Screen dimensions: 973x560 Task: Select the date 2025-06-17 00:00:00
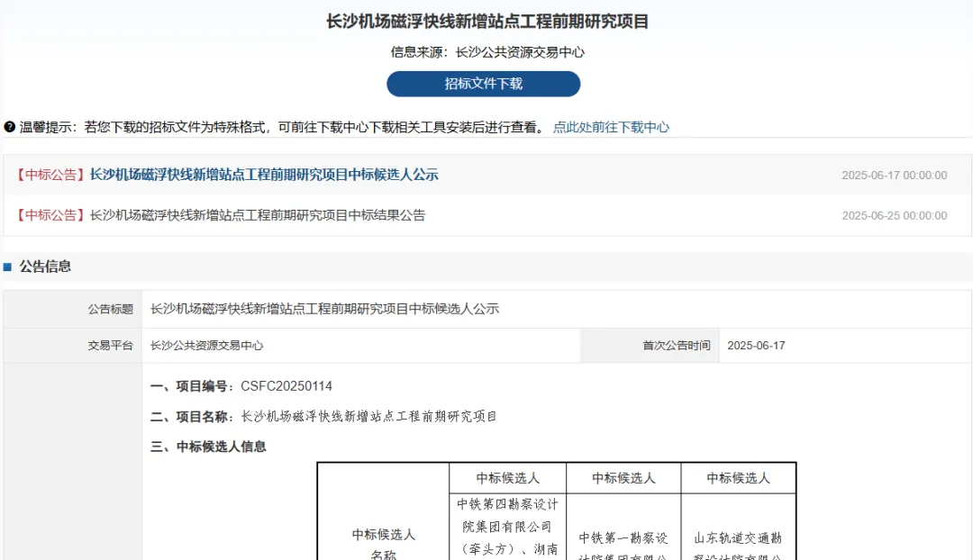coord(895,176)
